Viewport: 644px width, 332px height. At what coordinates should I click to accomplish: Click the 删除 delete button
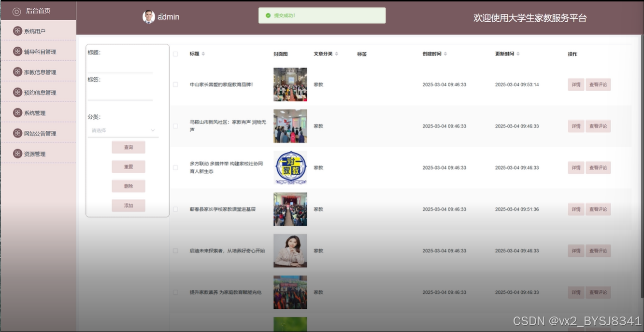coord(129,186)
